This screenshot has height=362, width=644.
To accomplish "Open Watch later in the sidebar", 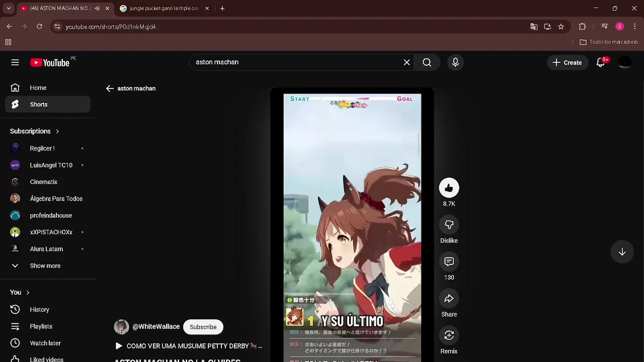I will pyautogui.click(x=48, y=343).
